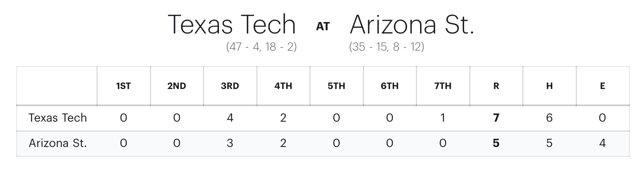Screen dimensions: 644x169
Task: Click Arizona St. total runs 5
Action: tap(496, 143)
